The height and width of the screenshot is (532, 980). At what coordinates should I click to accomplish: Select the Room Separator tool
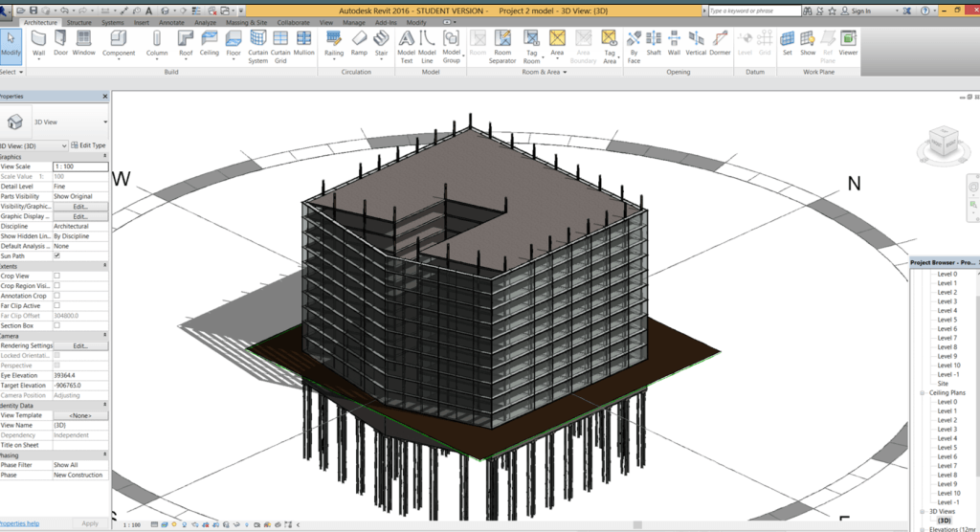502,47
